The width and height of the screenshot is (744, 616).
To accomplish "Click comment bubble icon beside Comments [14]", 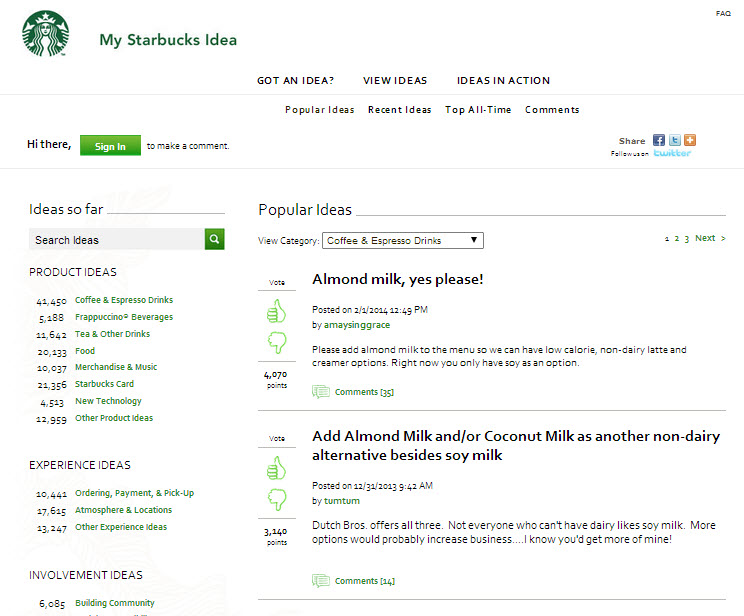I will pos(321,580).
